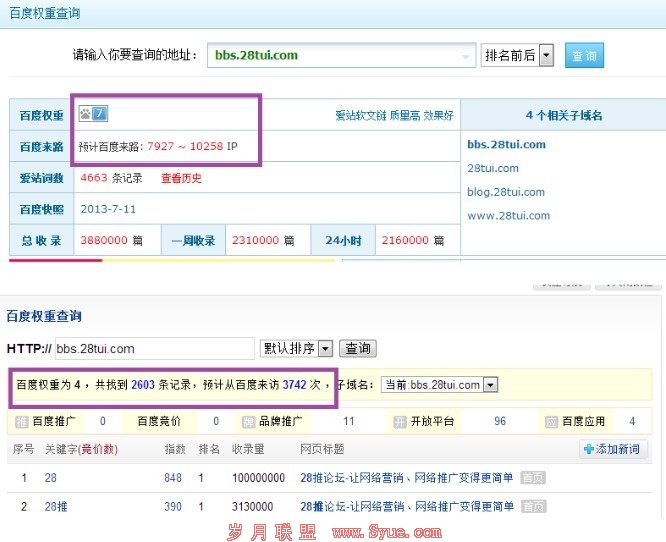Click the total indexed value 3880000
Screen dimensions: 666x542
coord(104,240)
